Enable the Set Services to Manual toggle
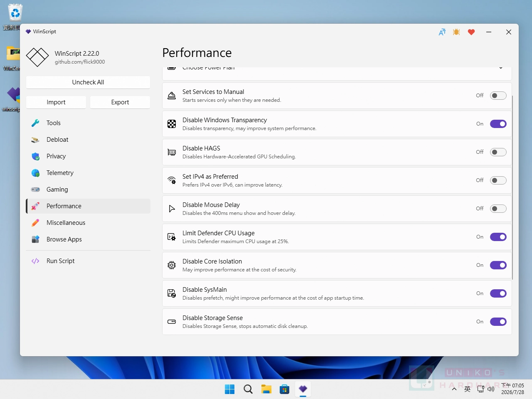The width and height of the screenshot is (532, 399). click(x=498, y=96)
